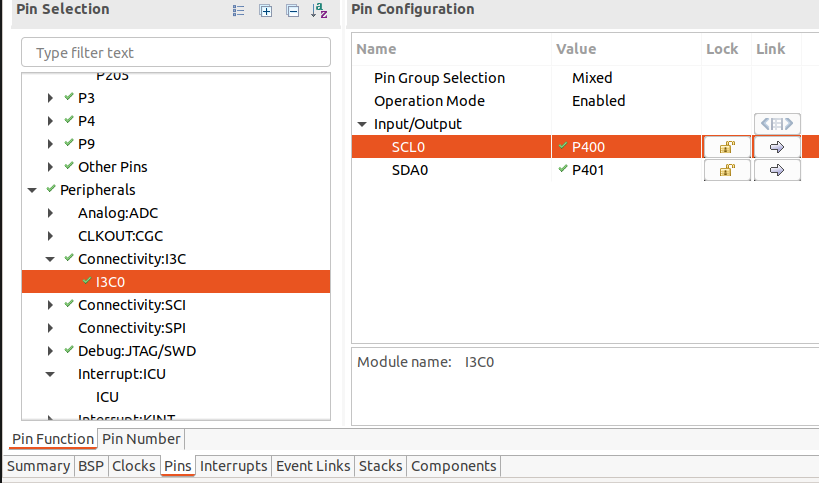The height and width of the screenshot is (483, 819).
Task: Expand the Connectivity:SPI node
Action: pyautogui.click(x=51, y=328)
